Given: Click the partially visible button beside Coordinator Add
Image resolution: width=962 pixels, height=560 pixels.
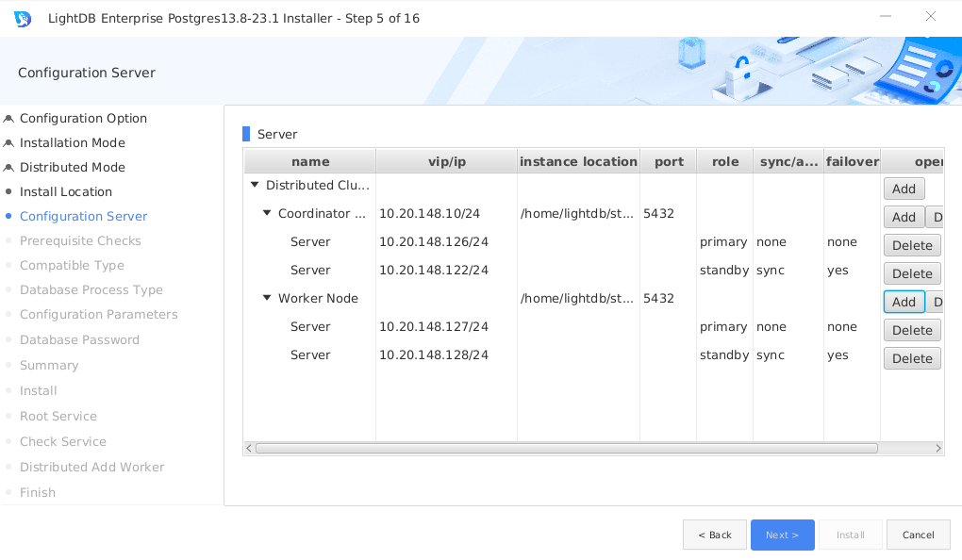Looking at the screenshot, I should (935, 217).
